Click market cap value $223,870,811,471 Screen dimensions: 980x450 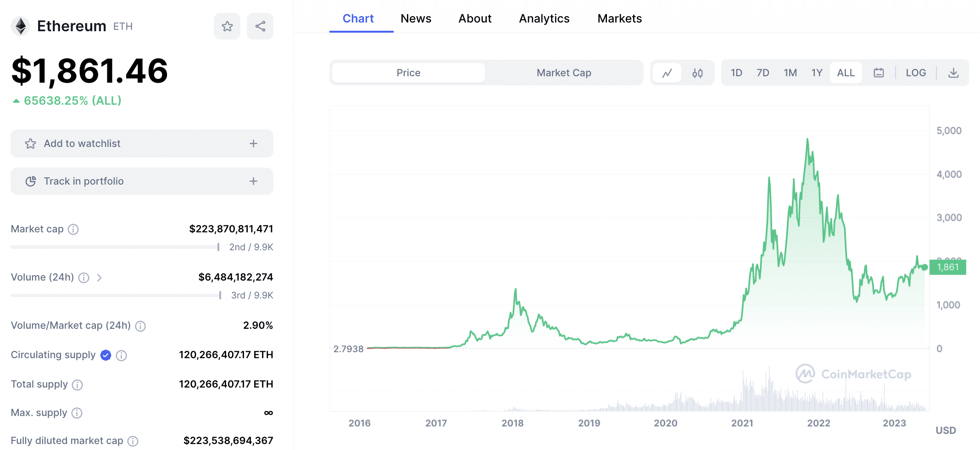click(231, 229)
